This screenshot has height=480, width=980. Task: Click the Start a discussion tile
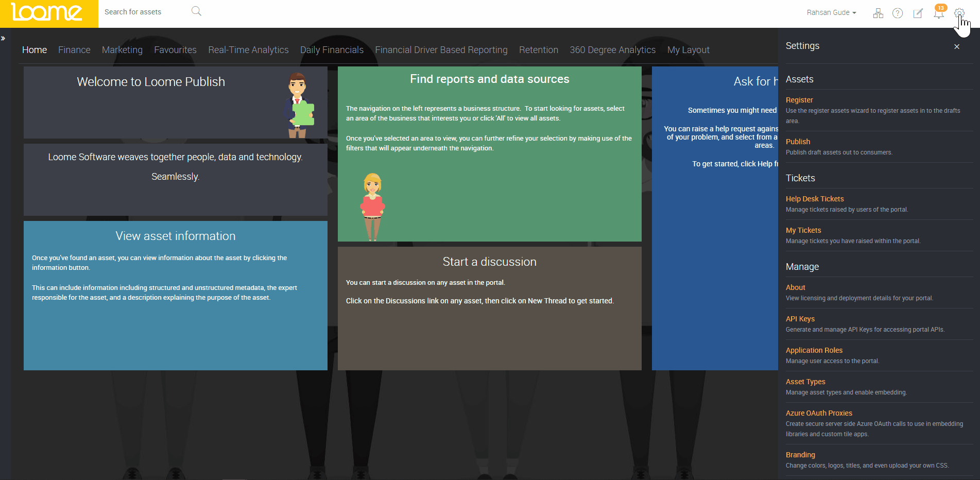490,308
